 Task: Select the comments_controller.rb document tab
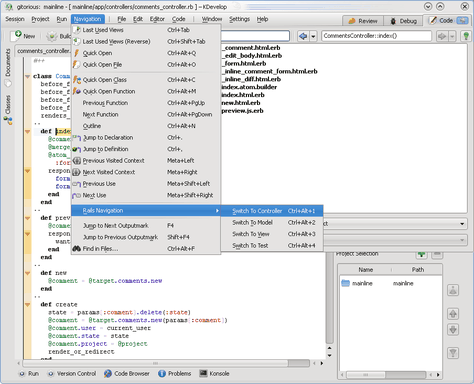pos(43,51)
